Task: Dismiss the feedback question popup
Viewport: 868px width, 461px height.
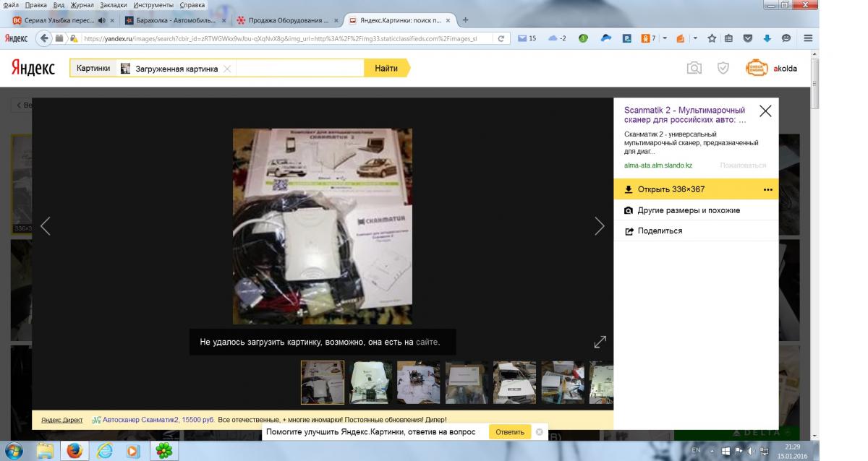Action: coord(539,432)
